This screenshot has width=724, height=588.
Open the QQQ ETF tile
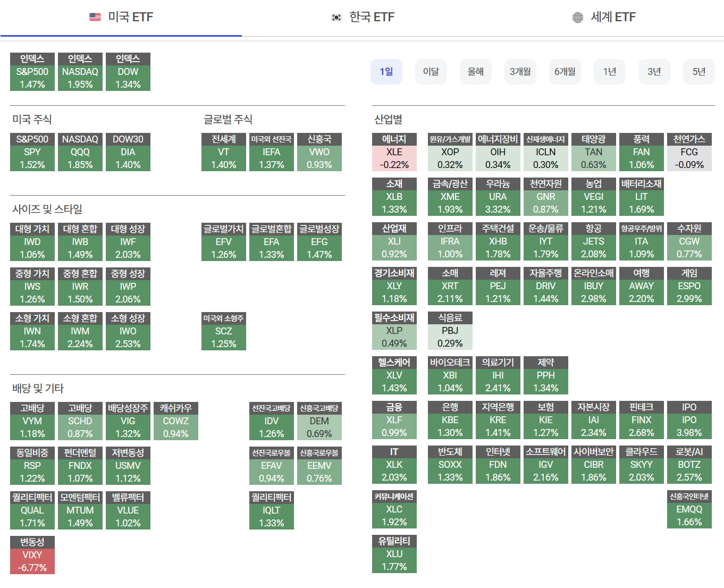[x=80, y=152]
